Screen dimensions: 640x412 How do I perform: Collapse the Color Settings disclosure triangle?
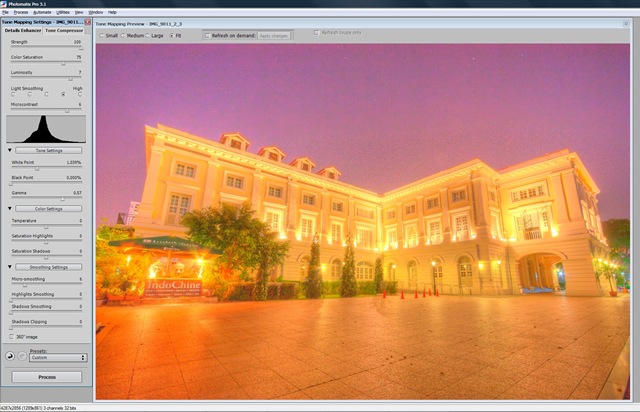tap(10, 209)
